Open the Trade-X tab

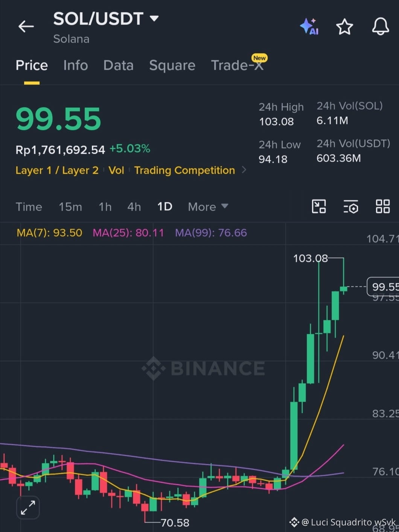point(237,66)
